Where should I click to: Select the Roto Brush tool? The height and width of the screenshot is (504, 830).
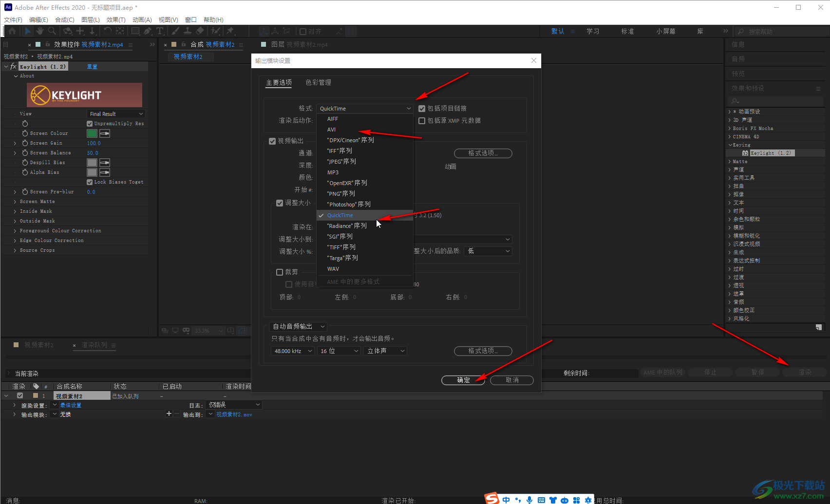[215, 31]
